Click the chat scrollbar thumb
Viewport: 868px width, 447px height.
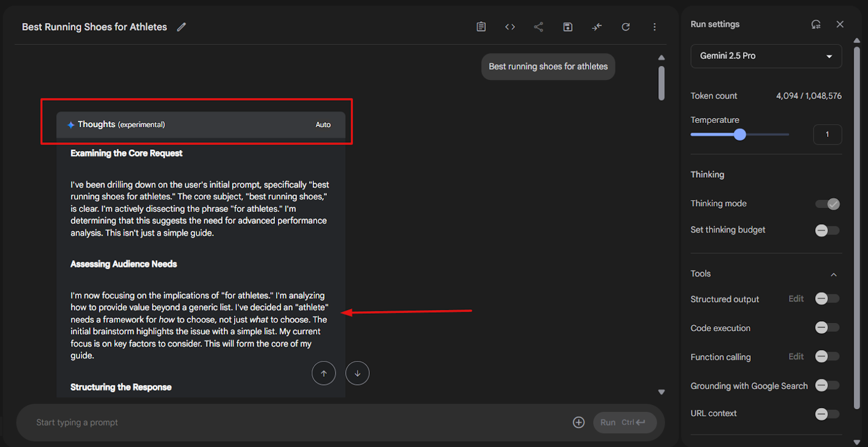(661, 83)
